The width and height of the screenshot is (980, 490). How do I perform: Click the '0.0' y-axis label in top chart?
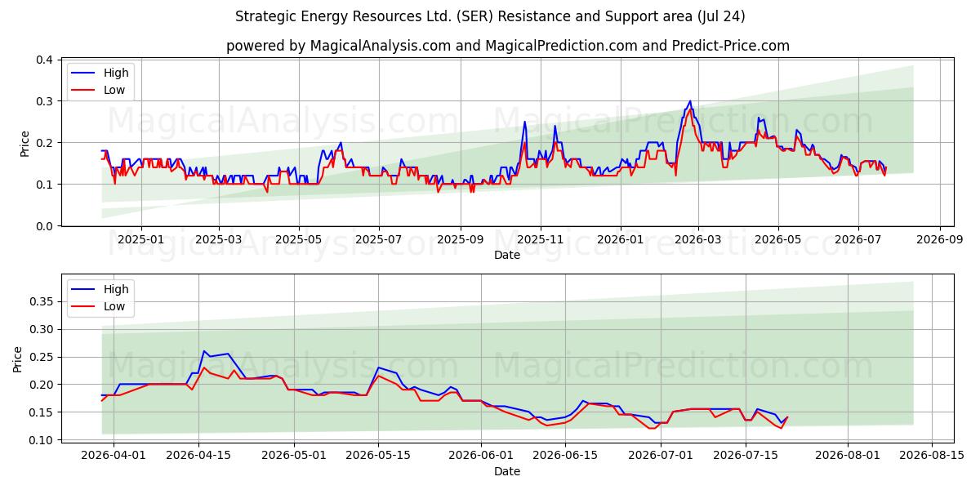click(x=45, y=226)
